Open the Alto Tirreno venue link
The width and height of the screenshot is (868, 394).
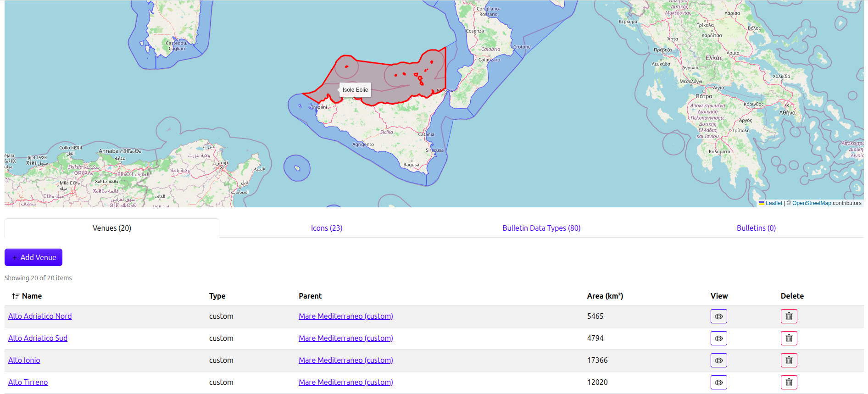[28, 382]
